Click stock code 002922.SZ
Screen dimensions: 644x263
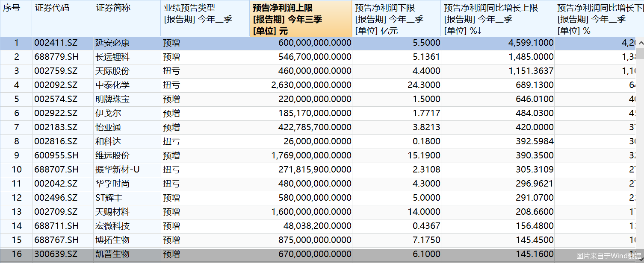pos(56,113)
